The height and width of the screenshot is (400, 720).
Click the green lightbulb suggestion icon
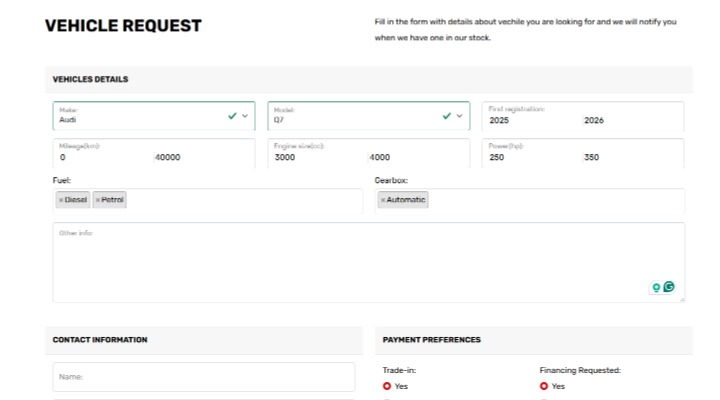click(656, 287)
